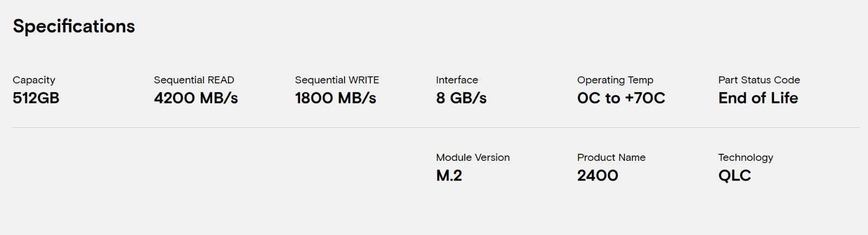Click the Operating Temp label
Image resolution: width=868 pixels, height=235 pixels.
coord(615,80)
